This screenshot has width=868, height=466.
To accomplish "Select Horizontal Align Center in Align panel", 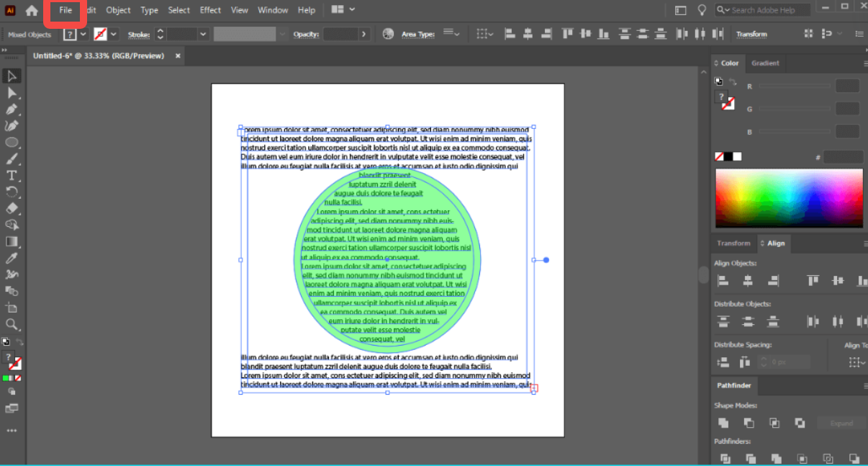I will click(748, 280).
